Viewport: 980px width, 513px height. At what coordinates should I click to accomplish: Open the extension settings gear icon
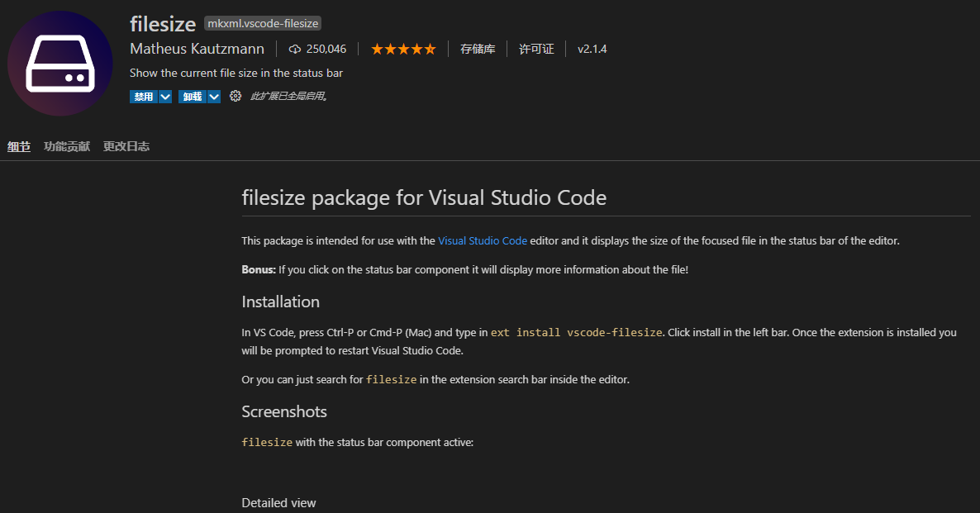[x=235, y=96]
